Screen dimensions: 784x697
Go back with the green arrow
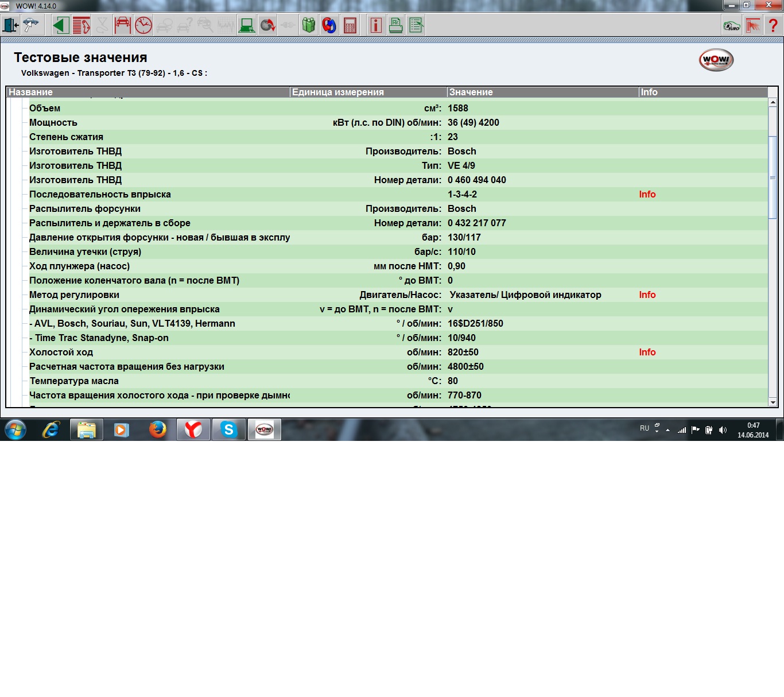(x=61, y=25)
